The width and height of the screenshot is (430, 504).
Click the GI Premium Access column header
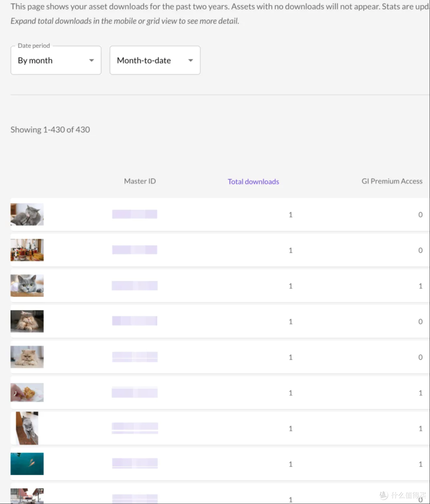click(392, 181)
